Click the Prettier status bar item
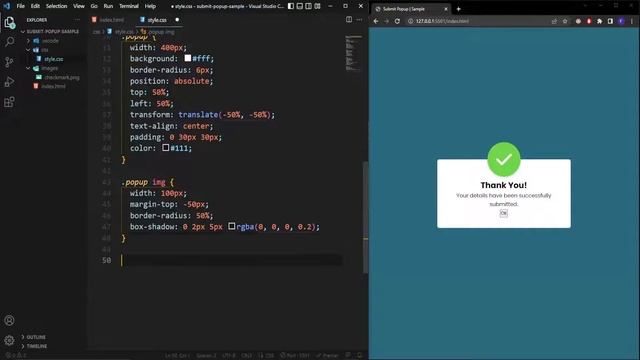 [327, 356]
